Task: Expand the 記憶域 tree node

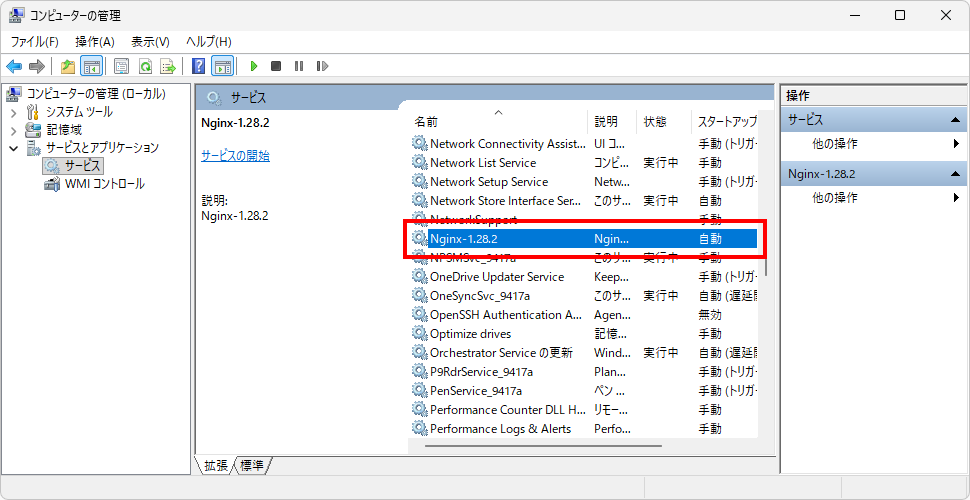Action: pos(14,131)
